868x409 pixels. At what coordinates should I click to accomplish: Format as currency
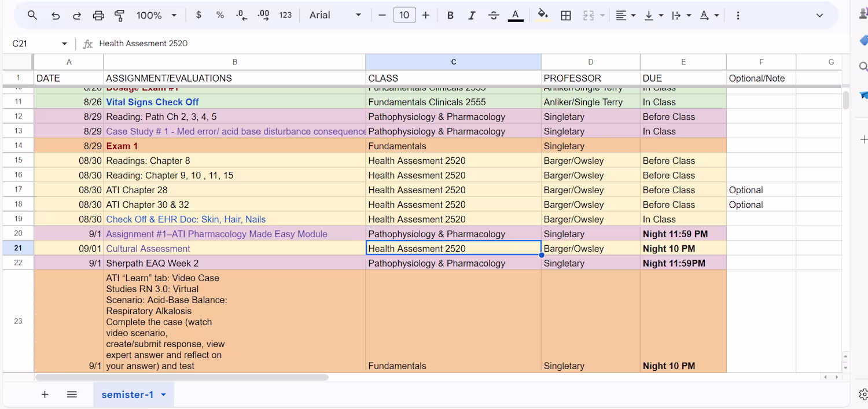coord(198,15)
